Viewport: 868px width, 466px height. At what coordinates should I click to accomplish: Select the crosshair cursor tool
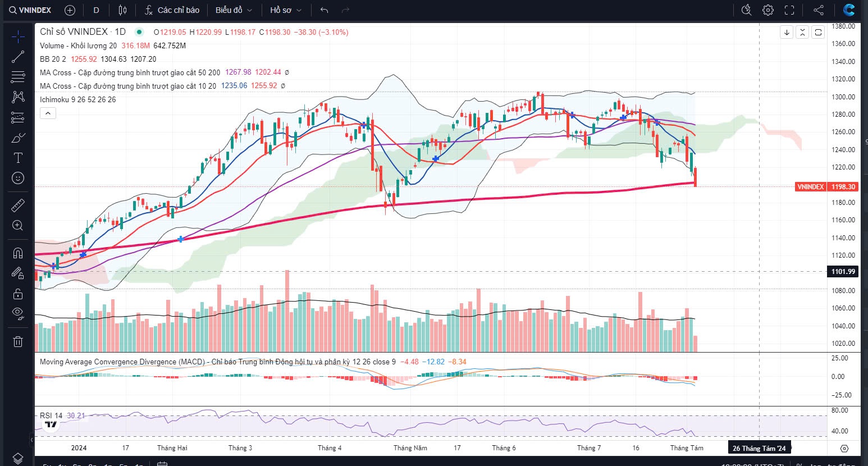18,36
